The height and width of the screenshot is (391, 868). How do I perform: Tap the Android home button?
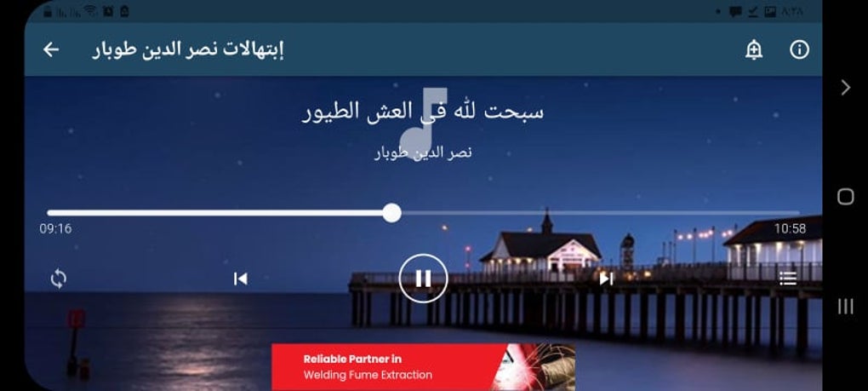(845, 196)
